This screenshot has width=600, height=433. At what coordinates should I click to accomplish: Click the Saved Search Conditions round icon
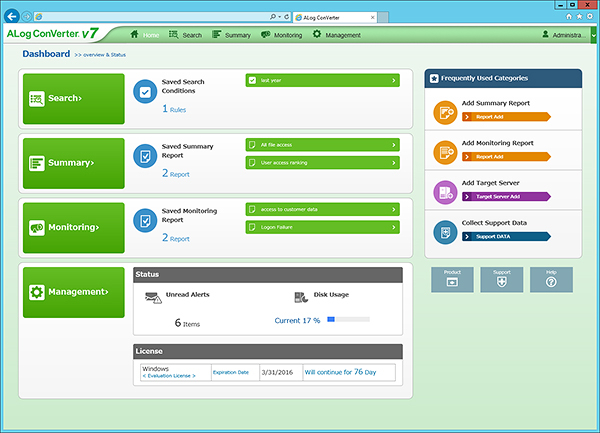145,91
